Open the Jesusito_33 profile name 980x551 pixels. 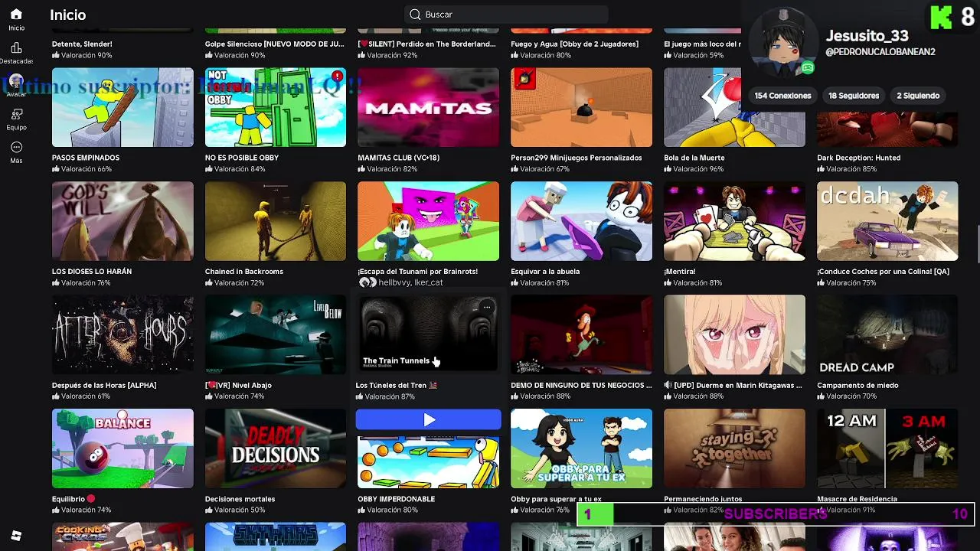[x=867, y=36]
